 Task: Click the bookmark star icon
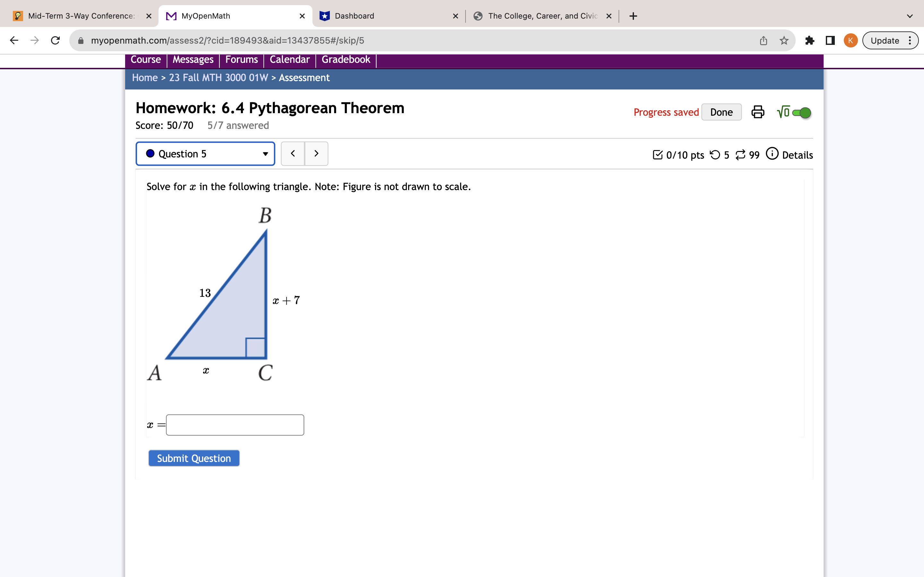coord(784,40)
